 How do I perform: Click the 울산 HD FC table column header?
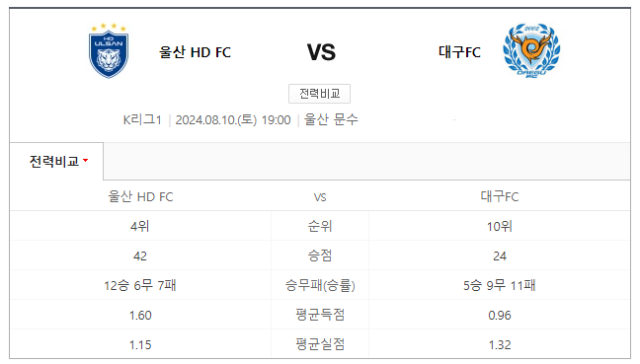140,197
